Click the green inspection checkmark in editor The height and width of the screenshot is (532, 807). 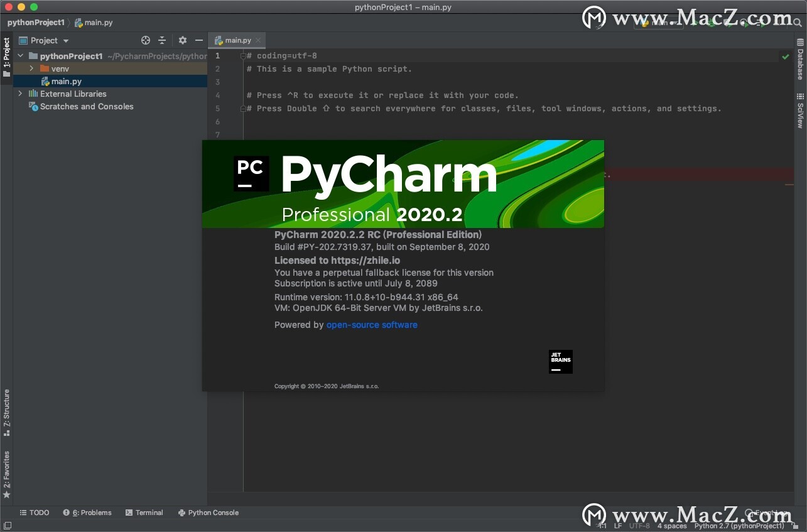click(785, 57)
